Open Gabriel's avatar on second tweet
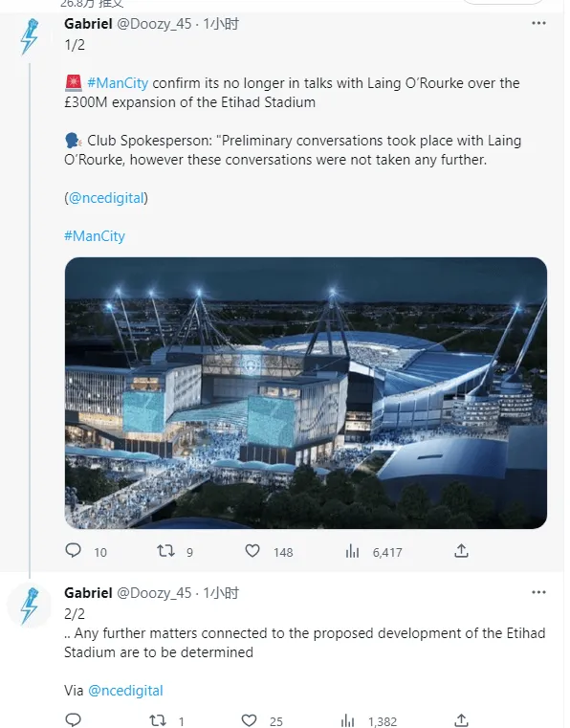The height and width of the screenshot is (728, 570). click(x=30, y=606)
